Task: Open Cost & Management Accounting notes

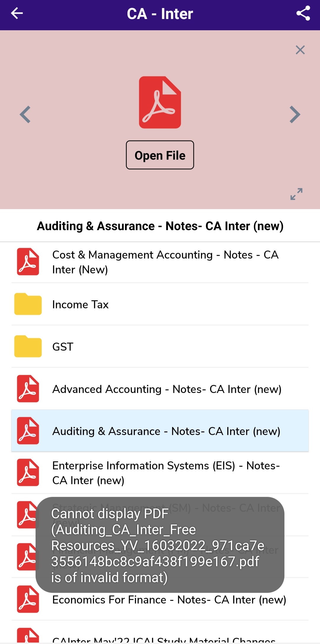Action: click(x=165, y=262)
